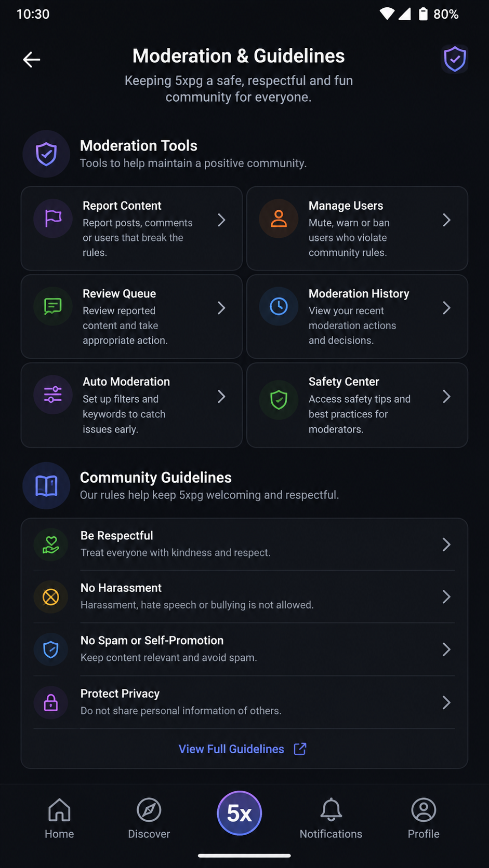Open the Notifications tab
Viewport: 489px width, 868px height.
pyautogui.click(x=331, y=819)
